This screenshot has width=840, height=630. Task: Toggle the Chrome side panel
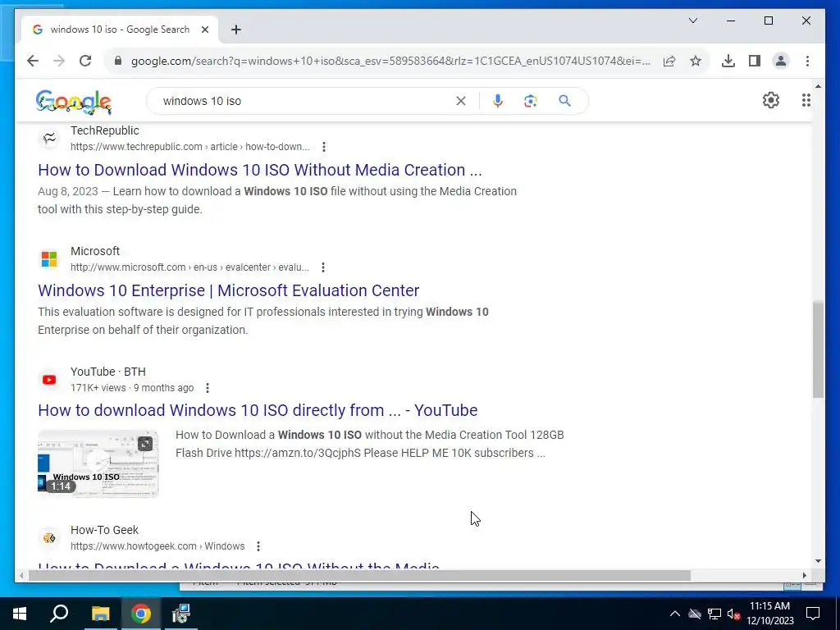(755, 61)
